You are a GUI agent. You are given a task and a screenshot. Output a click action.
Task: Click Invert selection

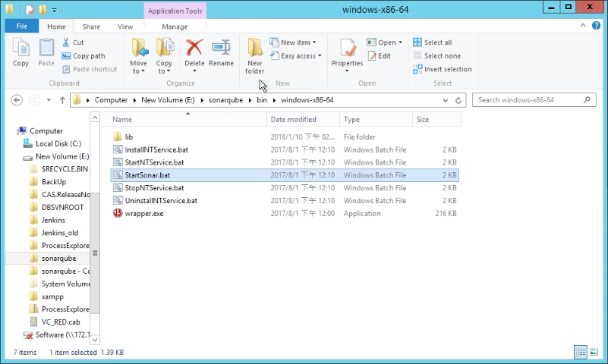point(443,69)
